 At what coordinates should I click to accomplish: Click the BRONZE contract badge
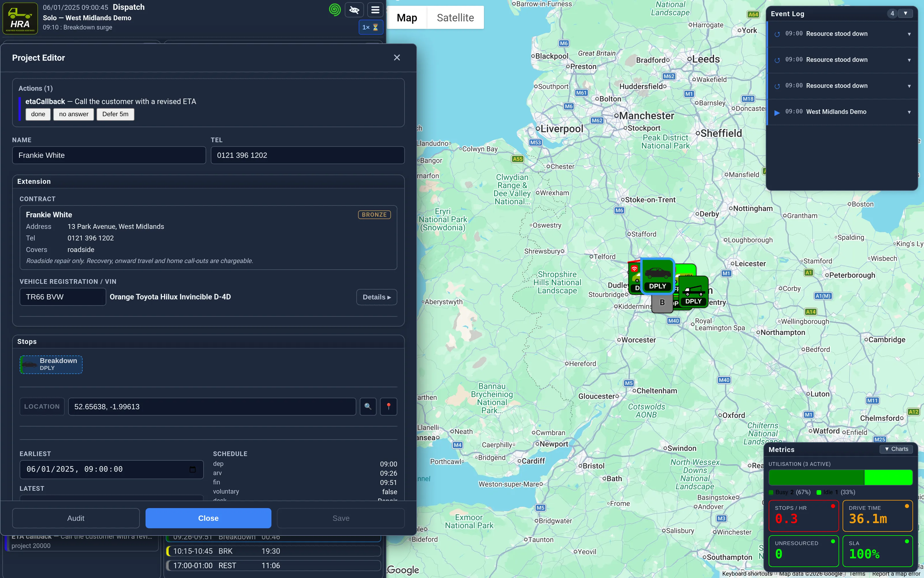pyautogui.click(x=374, y=215)
